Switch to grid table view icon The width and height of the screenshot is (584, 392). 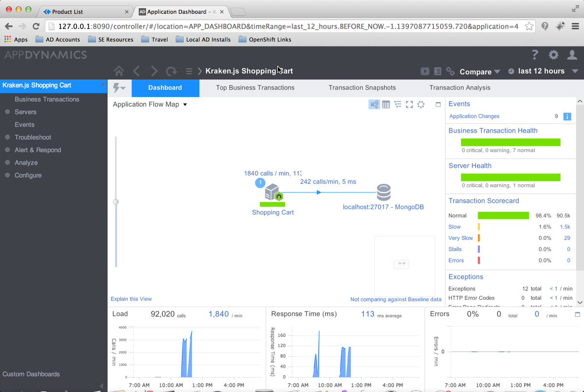(x=386, y=104)
